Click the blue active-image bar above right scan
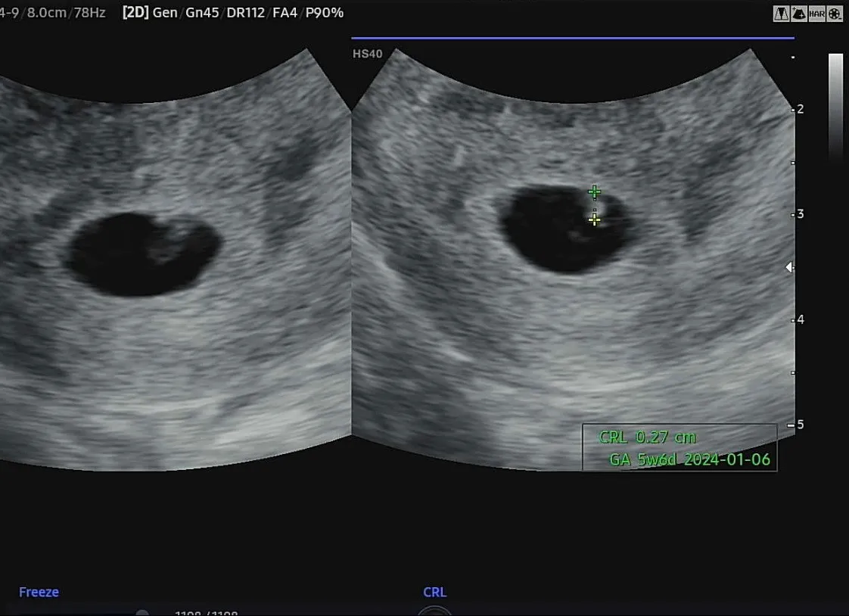 tap(573, 38)
